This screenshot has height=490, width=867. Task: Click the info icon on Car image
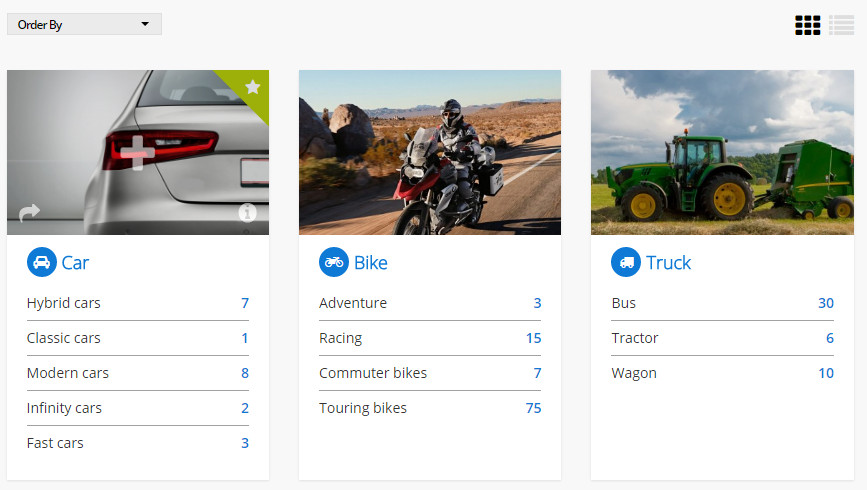click(247, 212)
